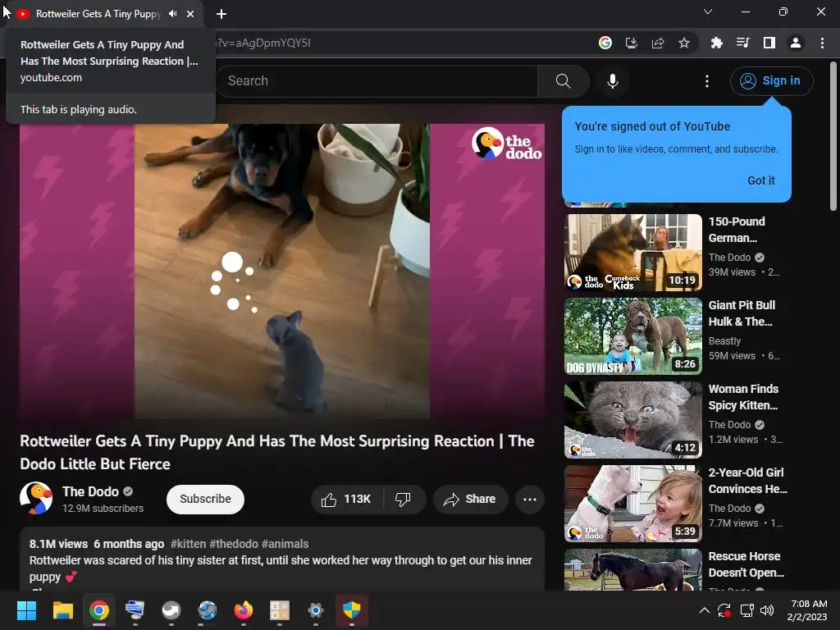Open Firefox from the taskbar
The image size is (840, 630).
click(243, 610)
